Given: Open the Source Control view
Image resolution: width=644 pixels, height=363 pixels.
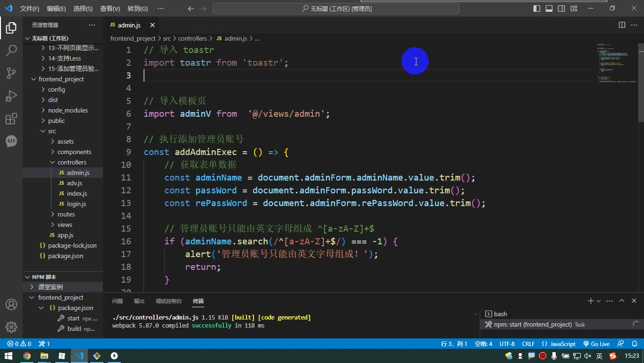Looking at the screenshot, I should (x=11, y=73).
